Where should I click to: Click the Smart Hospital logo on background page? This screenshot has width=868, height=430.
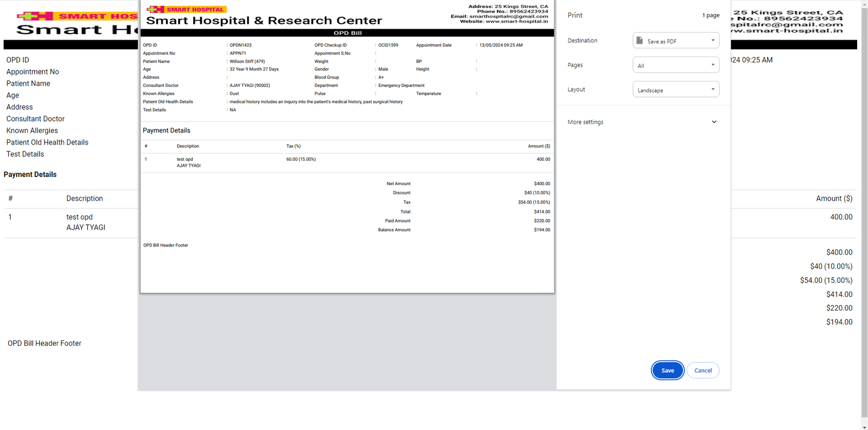(x=76, y=16)
